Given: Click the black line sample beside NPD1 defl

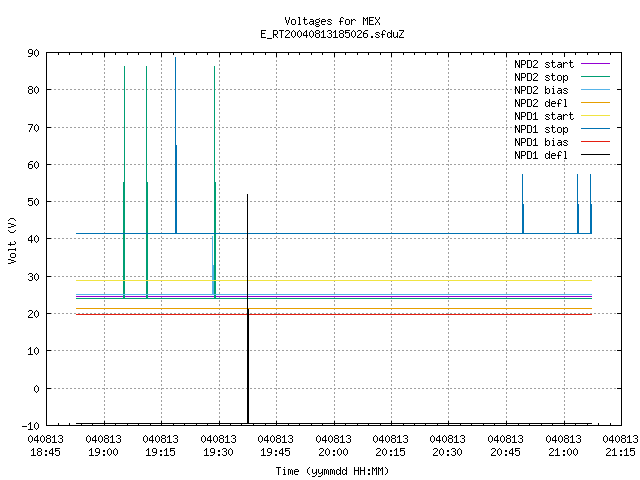Looking at the screenshot, I should click(x=595, y=155).
